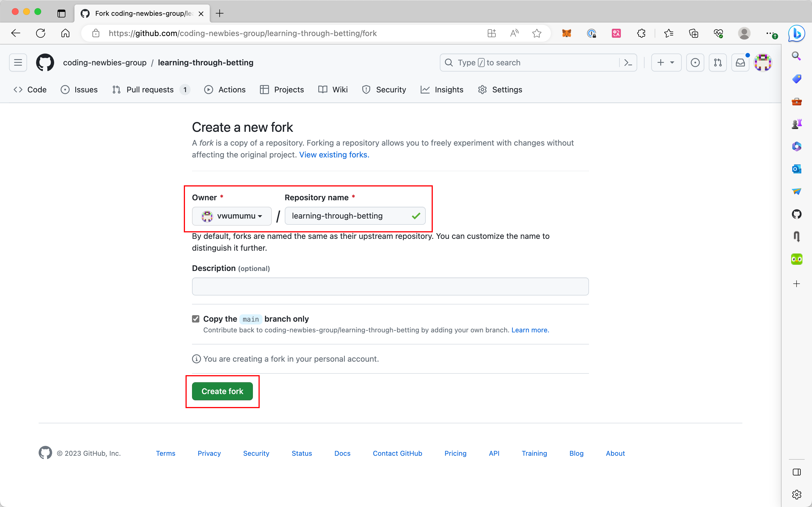Uncheck Copy the main branch only

(196, 319)
